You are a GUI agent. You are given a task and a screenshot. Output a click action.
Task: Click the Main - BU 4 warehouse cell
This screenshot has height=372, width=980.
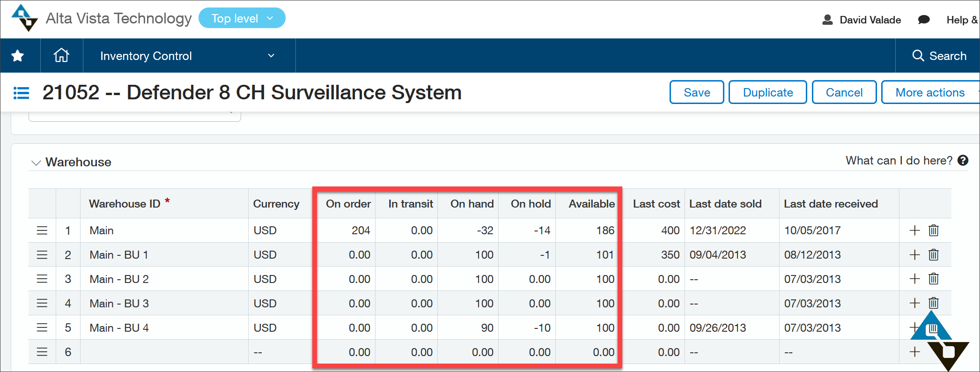coord(164,328)
